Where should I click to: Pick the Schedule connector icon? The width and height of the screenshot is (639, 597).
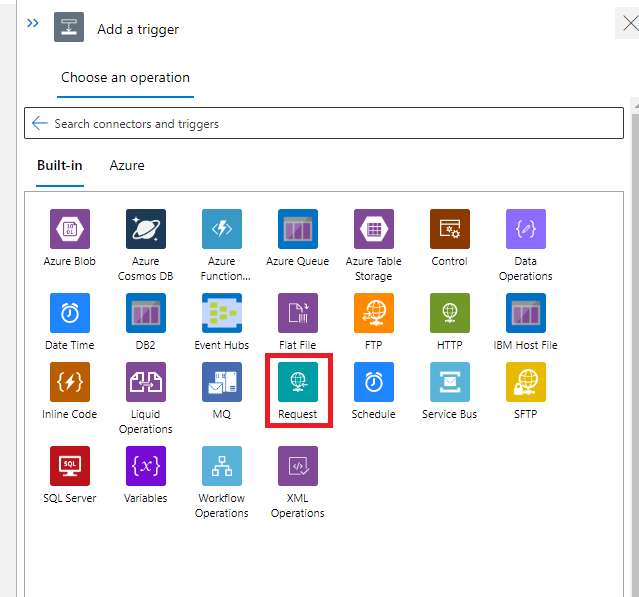pos(374,382)
